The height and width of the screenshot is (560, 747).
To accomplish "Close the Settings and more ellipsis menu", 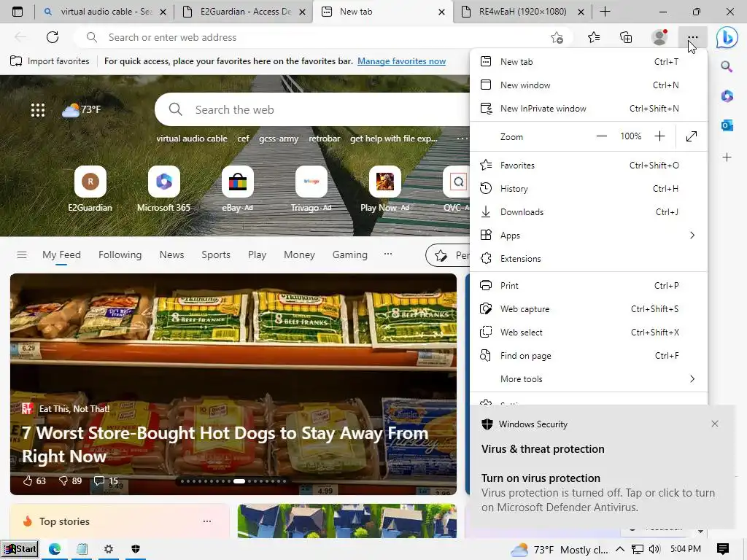I will (693, 37).
